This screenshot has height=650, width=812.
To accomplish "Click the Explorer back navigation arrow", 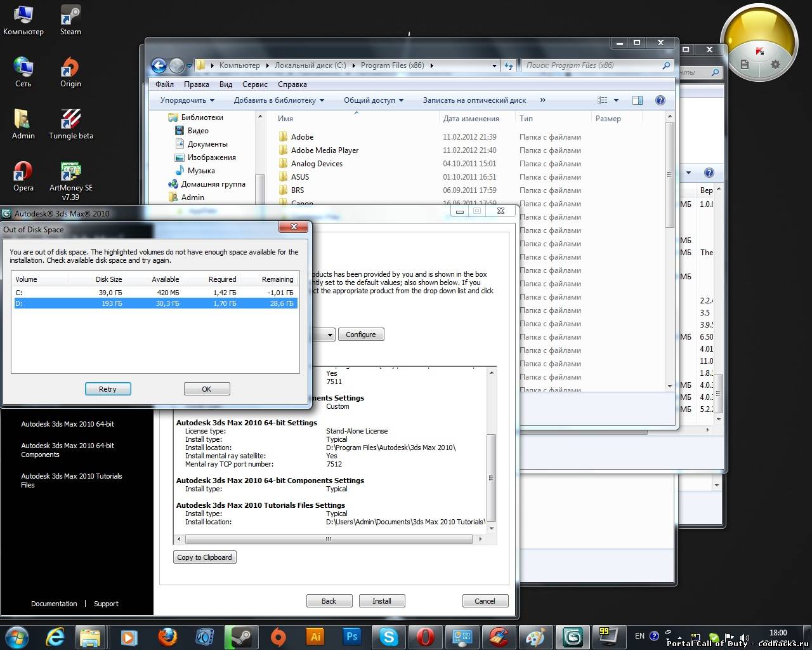I will [x=159, y=65].
